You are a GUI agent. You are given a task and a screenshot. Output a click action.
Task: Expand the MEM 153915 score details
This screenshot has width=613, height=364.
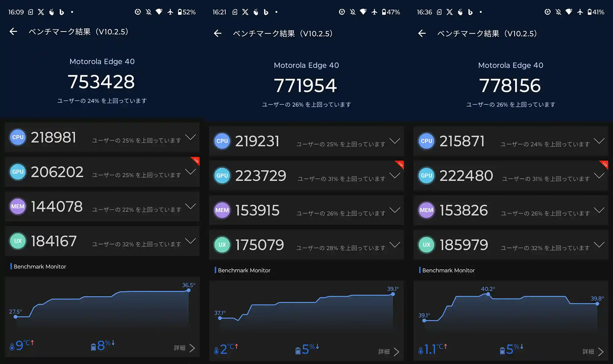click(x=395, y=210)
